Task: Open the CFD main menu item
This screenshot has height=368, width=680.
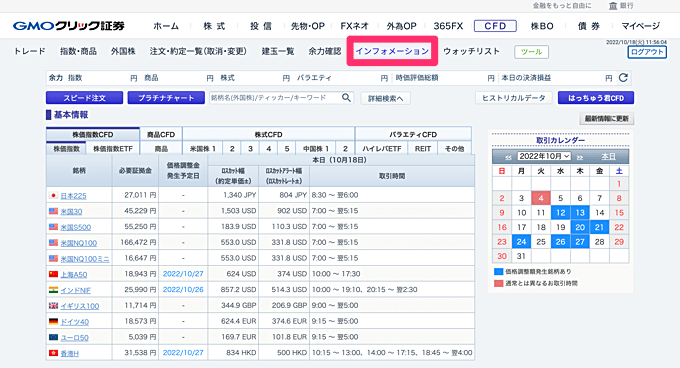Action: 495,26
